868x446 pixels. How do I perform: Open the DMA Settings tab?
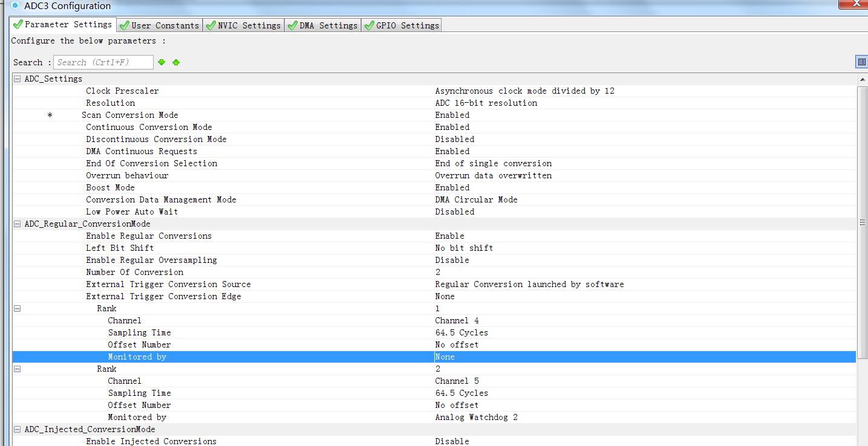(x=322, y=25)
